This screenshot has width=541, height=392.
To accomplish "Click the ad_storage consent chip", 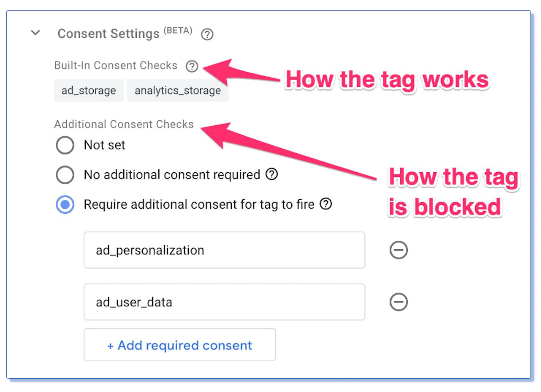I will (89, 91).
